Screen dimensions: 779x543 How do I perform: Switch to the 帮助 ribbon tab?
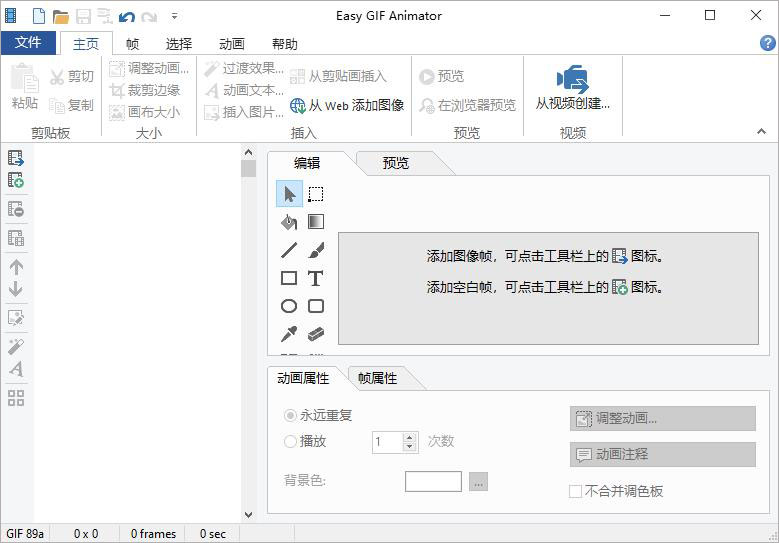[285, 44]
